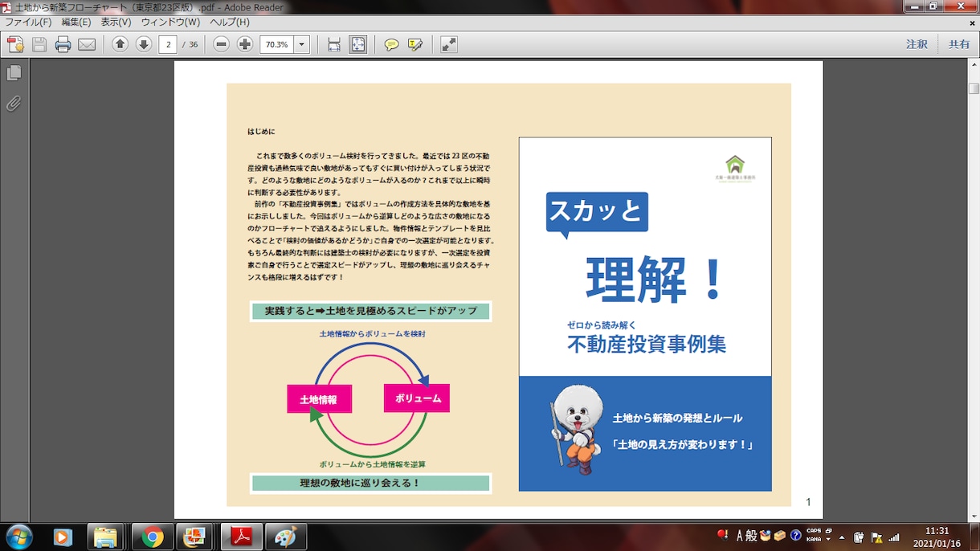This screenshot has width=980, height=551.
Task: Open the 共有 share pane
Action: point(959,45)
